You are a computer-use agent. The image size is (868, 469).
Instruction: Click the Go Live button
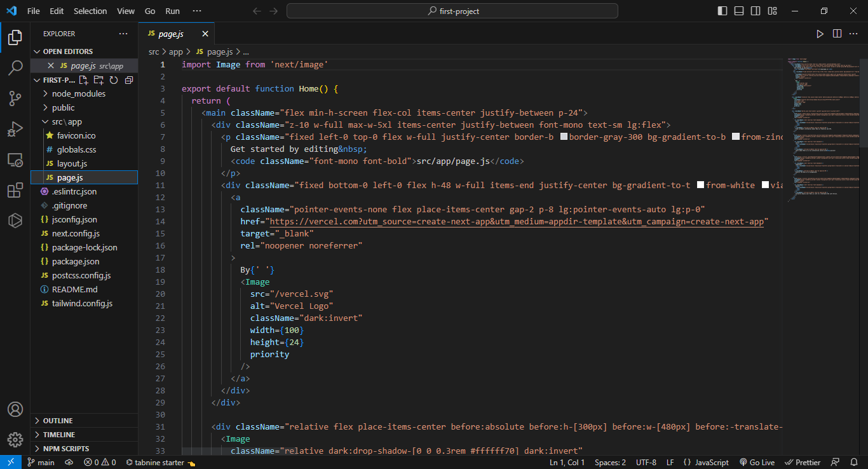click(757, 462)
